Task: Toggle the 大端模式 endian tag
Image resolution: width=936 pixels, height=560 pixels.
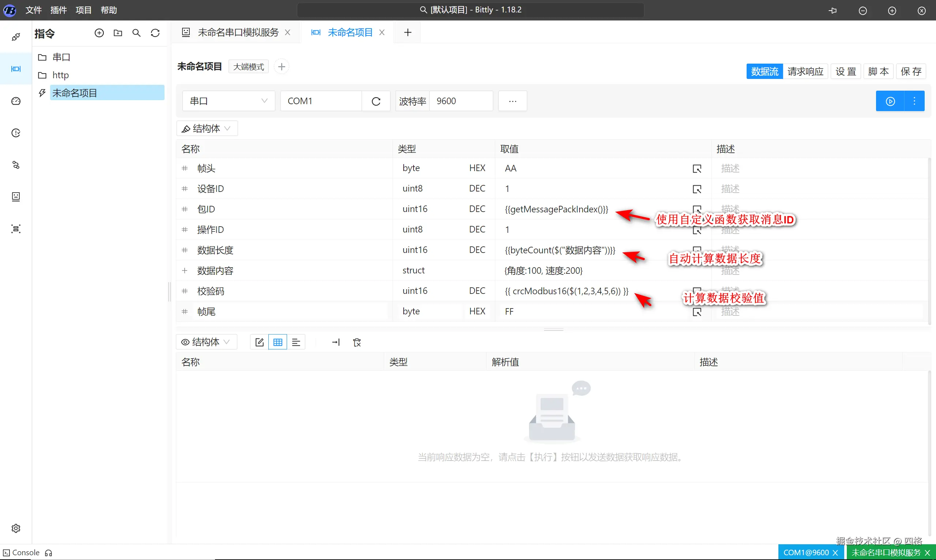Action: [x=248, y=67]
